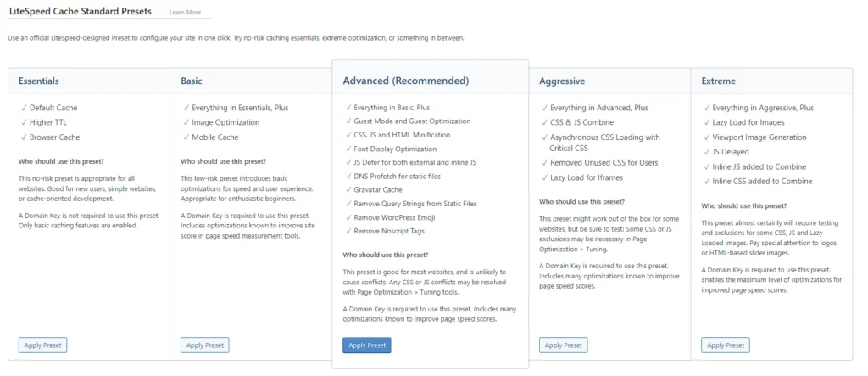868x376 pixels.
Task: Click the checkmark beside CSS & JS Combine
Action: [544, 122]
